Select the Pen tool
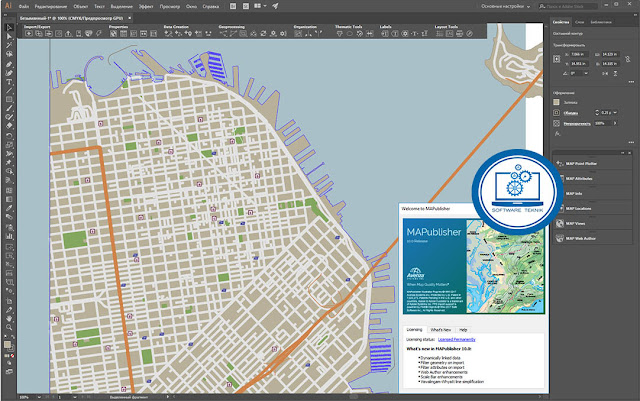Viewport: 640px width, 401px height. [9, 64]
